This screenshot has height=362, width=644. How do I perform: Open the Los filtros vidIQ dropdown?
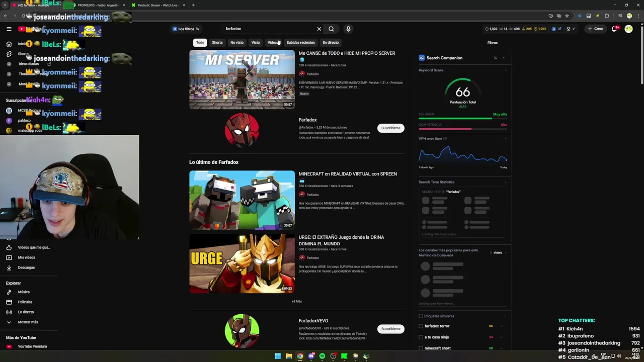pyautogui.click(x=186, y=29)
